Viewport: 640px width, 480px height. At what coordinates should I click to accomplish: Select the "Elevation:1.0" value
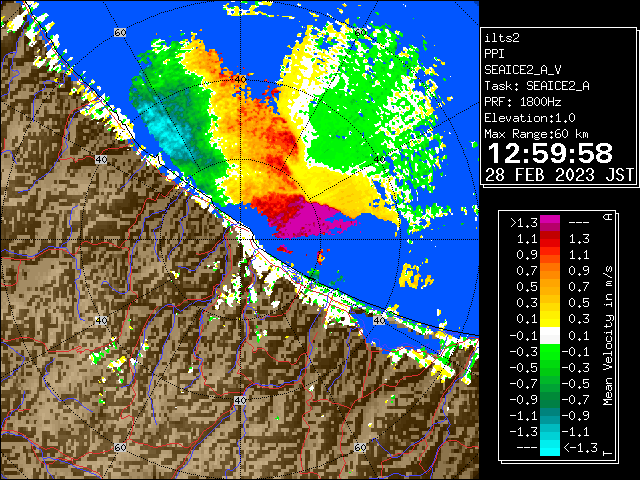[530, 118]
